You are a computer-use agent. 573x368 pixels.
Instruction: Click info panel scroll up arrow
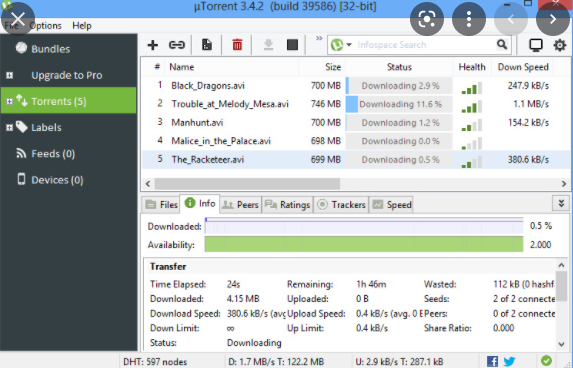(x=562, y=265)
